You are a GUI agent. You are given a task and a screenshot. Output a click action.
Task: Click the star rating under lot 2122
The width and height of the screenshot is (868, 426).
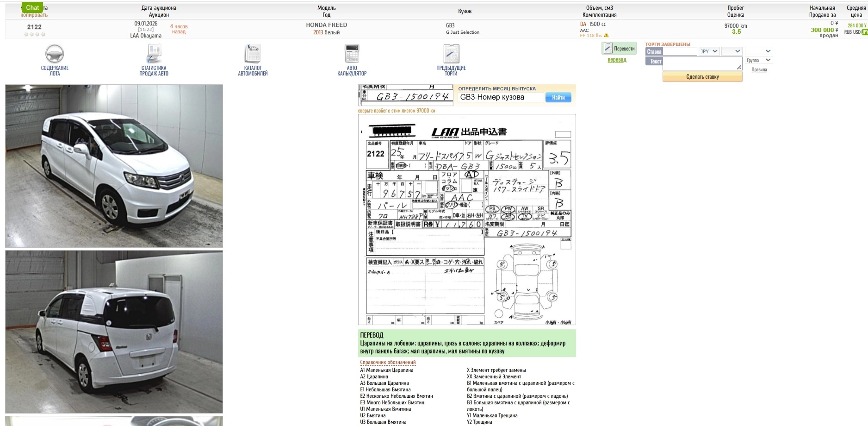point(34,34)
